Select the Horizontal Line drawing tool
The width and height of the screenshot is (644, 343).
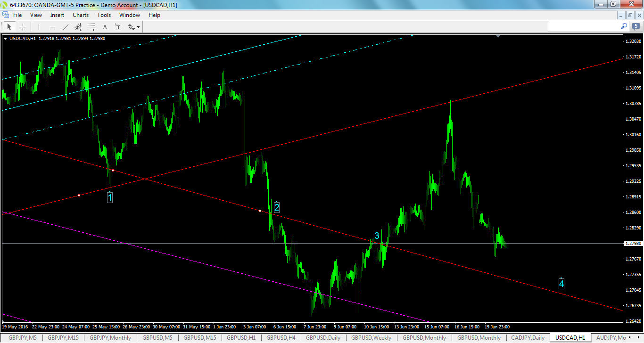(52, 27)
